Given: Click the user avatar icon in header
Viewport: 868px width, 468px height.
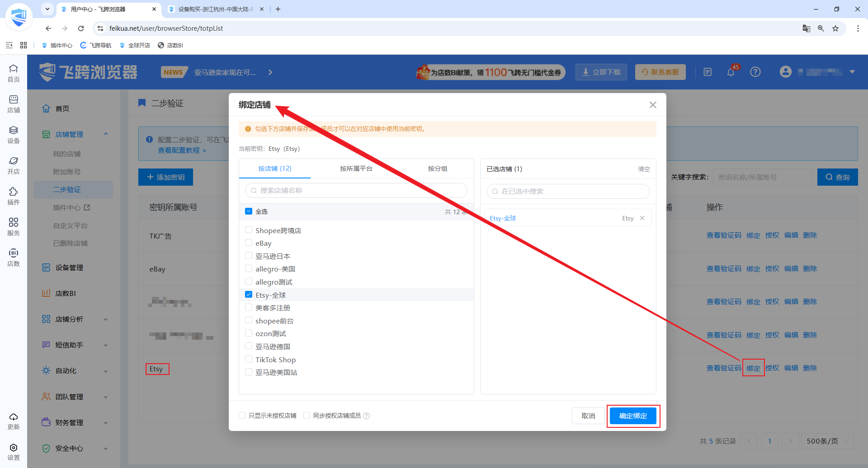Looking at the screenshot, I should [786, 72].
